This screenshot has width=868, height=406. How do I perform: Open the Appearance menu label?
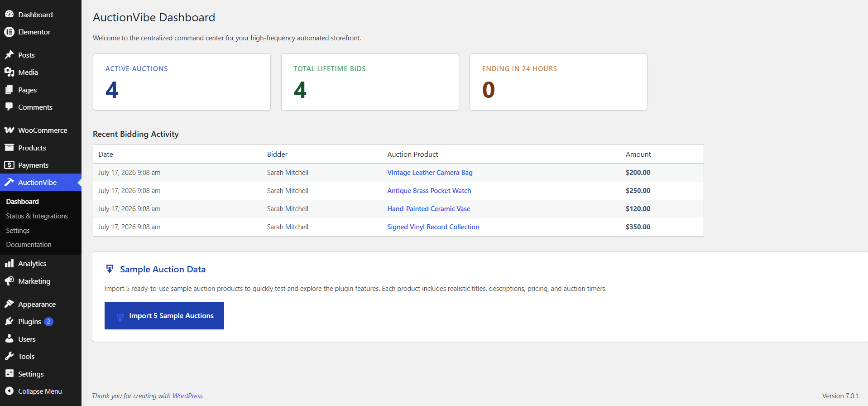point(37,304)
